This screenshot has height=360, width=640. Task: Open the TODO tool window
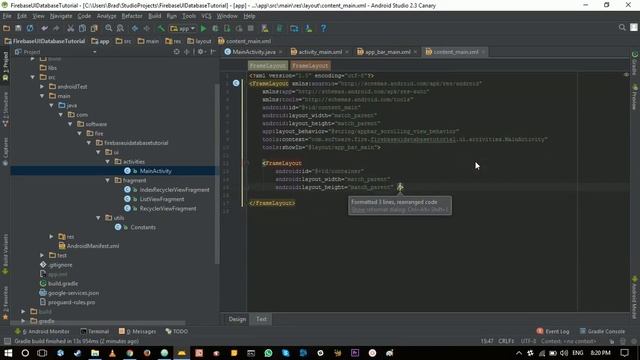pyautogui.click(x=177, y=331)
